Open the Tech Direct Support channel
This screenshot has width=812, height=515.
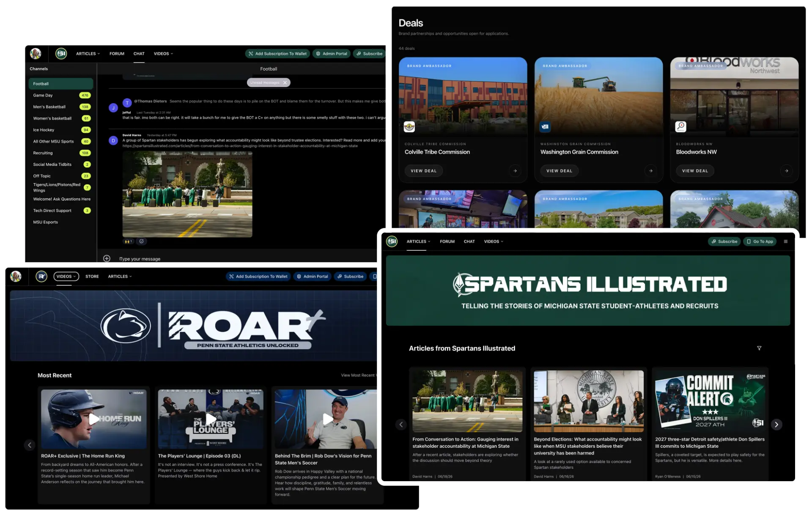[61, 211]
